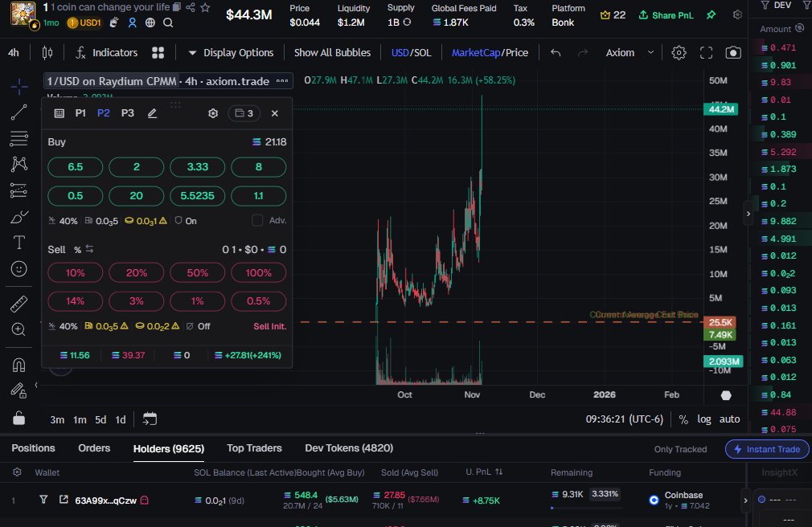Toggle MEV protection Off in sell settings
The image size is (812, 527).
pos(199,326)
